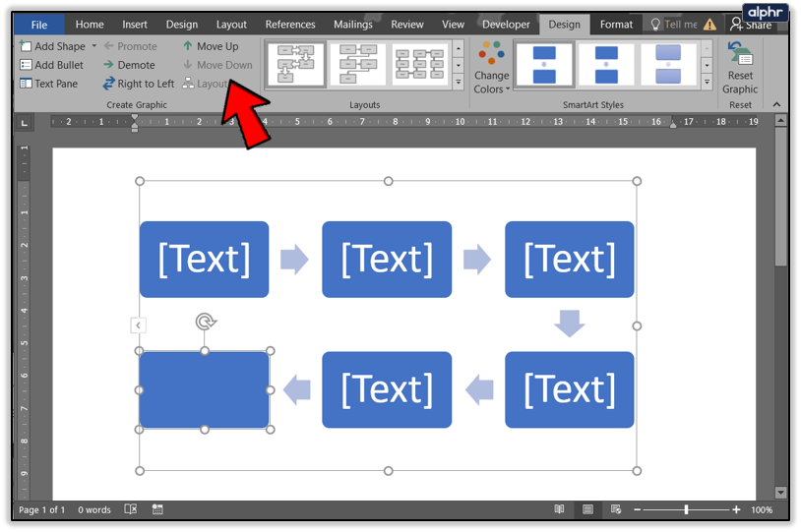Switch to the Review tab
The height and width of the screenshot is (532, 801).
tap(407, 25)
